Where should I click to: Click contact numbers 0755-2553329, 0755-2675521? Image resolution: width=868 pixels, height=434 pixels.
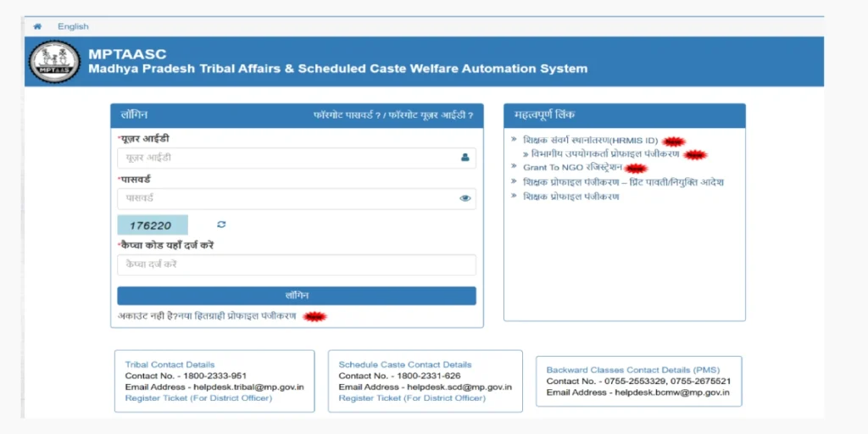pyautogui.click(x=668, y=381)
